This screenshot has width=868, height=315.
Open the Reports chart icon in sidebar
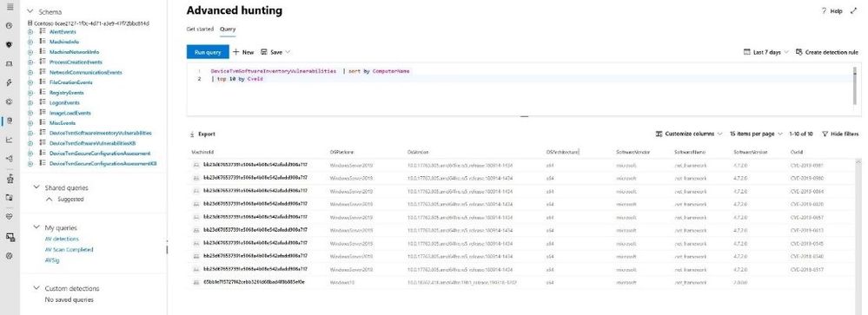pyautogui.click(x=10, y=140)
